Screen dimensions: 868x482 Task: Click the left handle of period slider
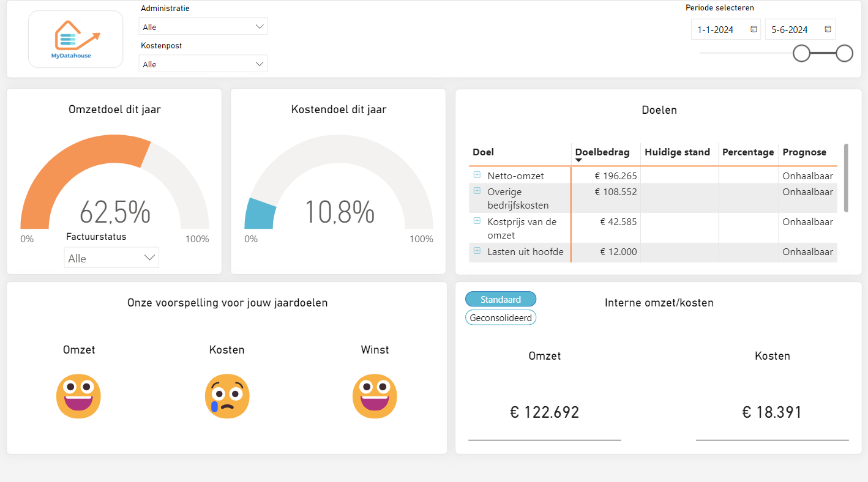pos(801,53)
